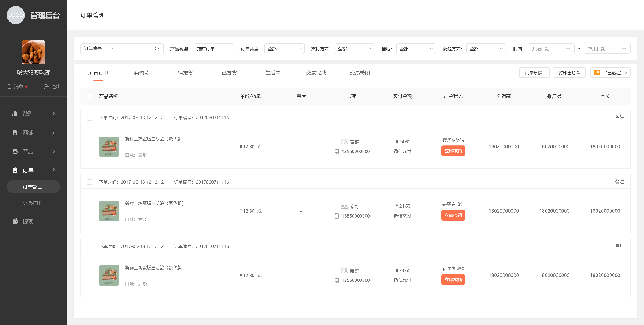This screenshot has height=325, width=644.
Task: Switch to the 售后中 tab
Action: 273,73
